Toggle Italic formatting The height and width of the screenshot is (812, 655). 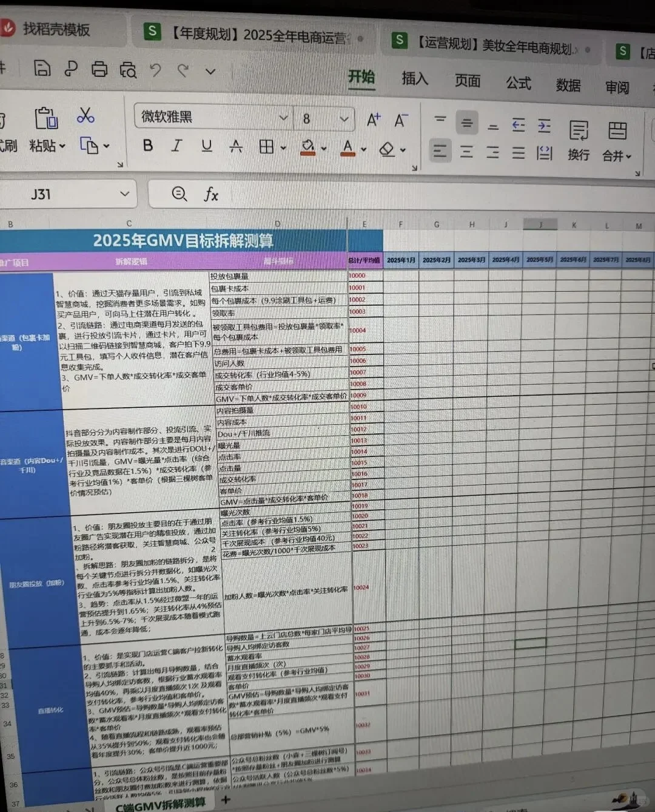(x=176, y=146)
